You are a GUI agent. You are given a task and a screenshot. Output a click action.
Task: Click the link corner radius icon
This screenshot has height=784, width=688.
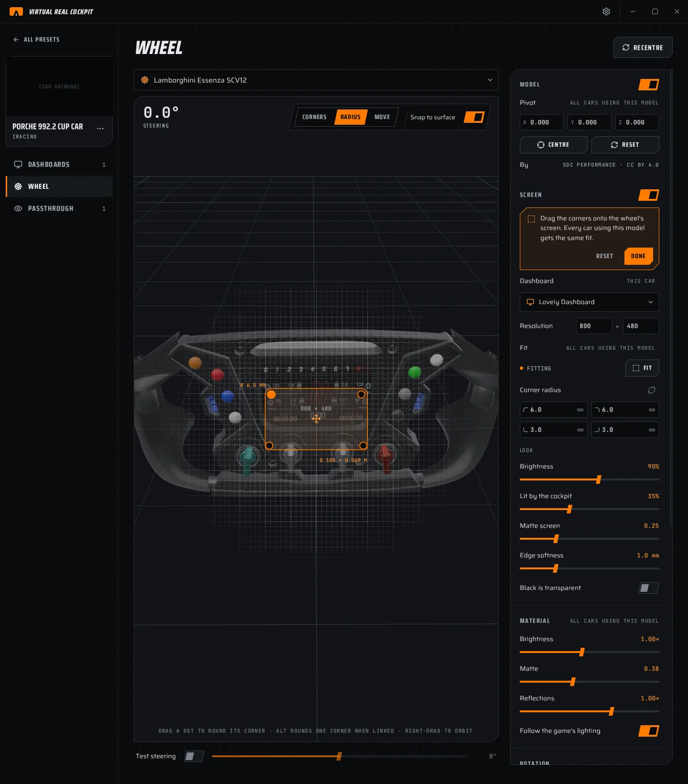[x=652, y=390]
